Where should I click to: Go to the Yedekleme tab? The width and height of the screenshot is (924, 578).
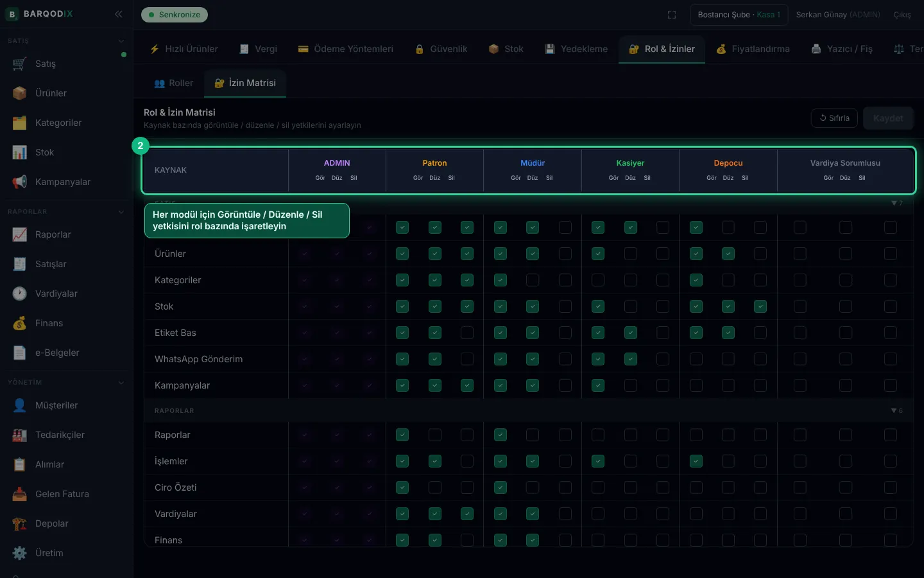[576, 49]
